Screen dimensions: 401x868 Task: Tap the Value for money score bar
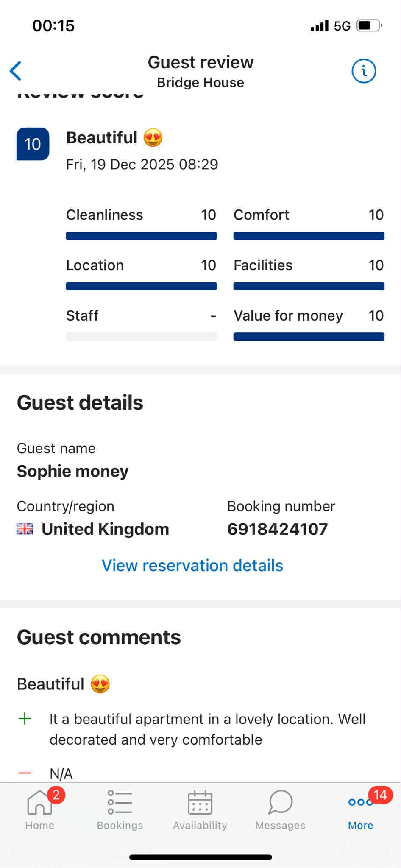(x=309, y=337)
